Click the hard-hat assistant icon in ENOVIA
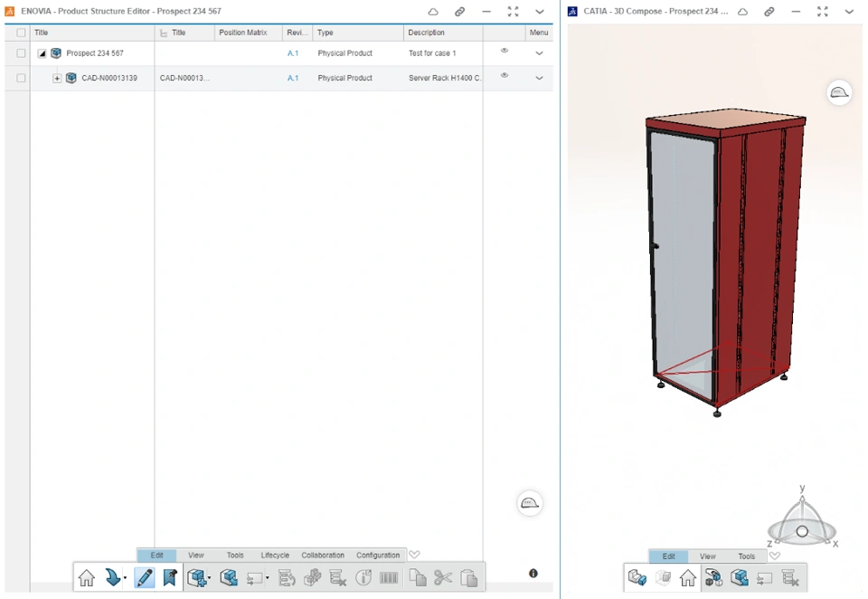868x599 pixels. (530, 503)
